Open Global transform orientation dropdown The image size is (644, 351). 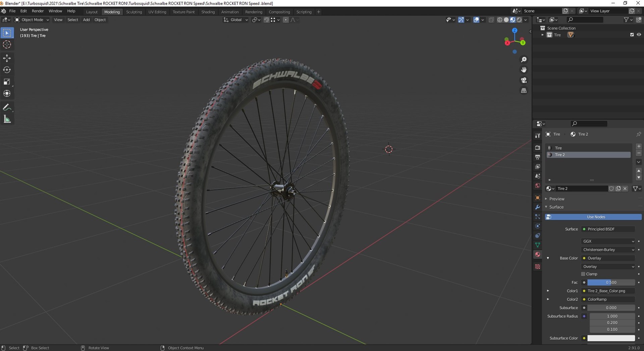(235, 20)
